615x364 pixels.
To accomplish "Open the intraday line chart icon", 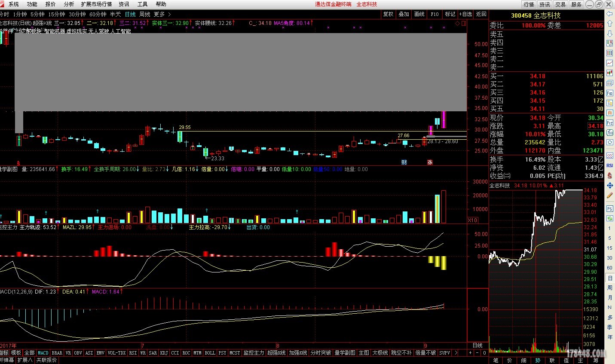I will pyautogui.click(x=609, y=63).
